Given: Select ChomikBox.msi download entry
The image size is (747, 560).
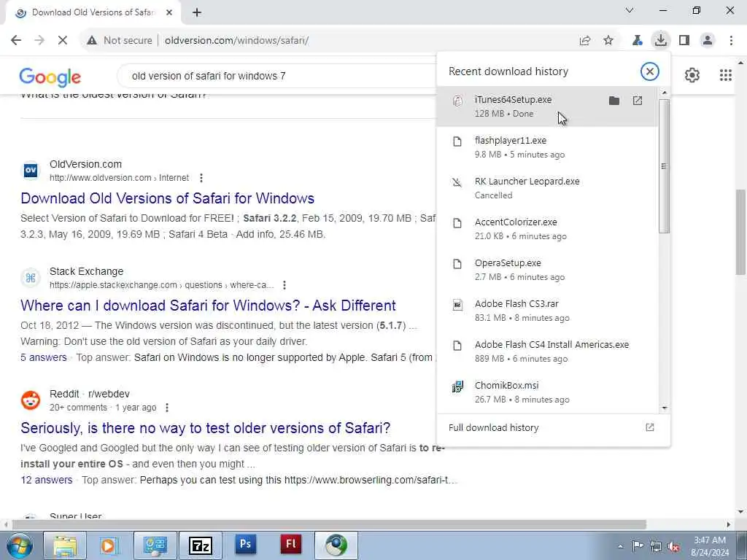Looking at the screenshot, I should (547, 392).
